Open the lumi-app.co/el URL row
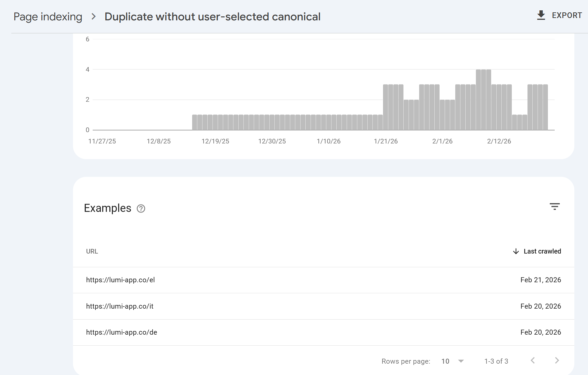This screenshot has width=588, height=375. [x=120, y=280]
